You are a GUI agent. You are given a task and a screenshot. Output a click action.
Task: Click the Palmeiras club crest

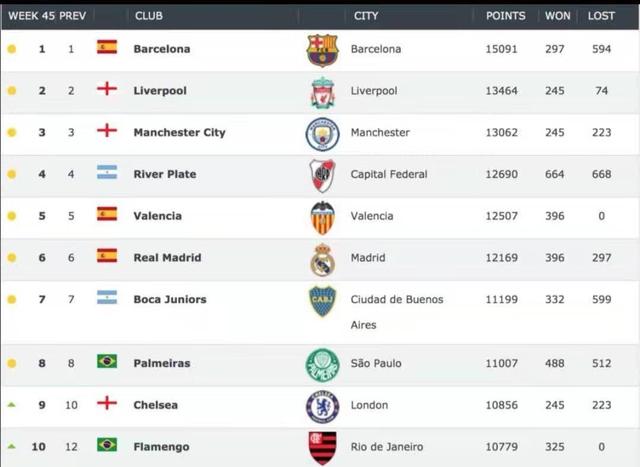[322, 364]
